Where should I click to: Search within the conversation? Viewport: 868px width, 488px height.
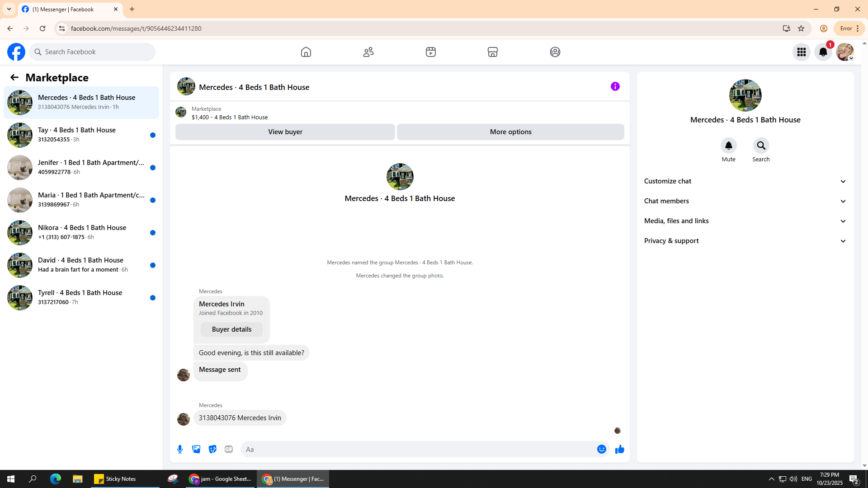click(761, 145)
